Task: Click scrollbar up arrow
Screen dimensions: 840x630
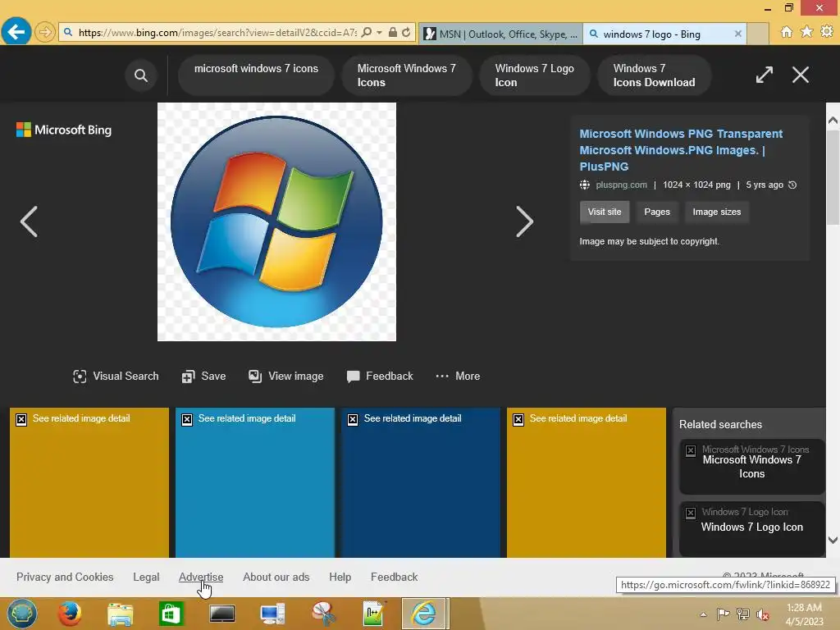Action: click(x=833, y=121)
